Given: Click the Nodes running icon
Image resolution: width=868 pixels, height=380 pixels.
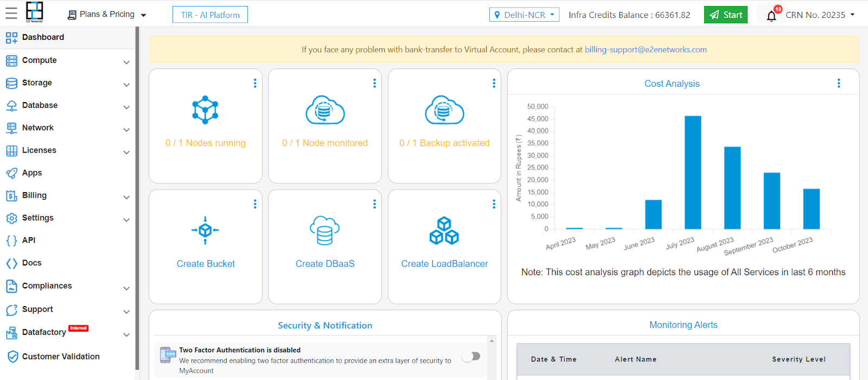Looking at the screenshot, I should coord(205,110).
